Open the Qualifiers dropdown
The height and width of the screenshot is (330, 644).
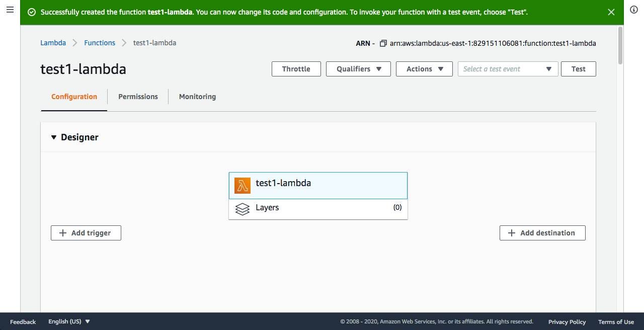pos(358,69)
